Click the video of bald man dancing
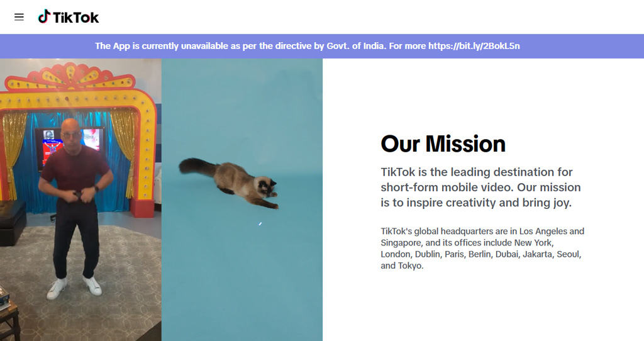The height and width of the screenshot is (341, 644). tap(80, 199)
